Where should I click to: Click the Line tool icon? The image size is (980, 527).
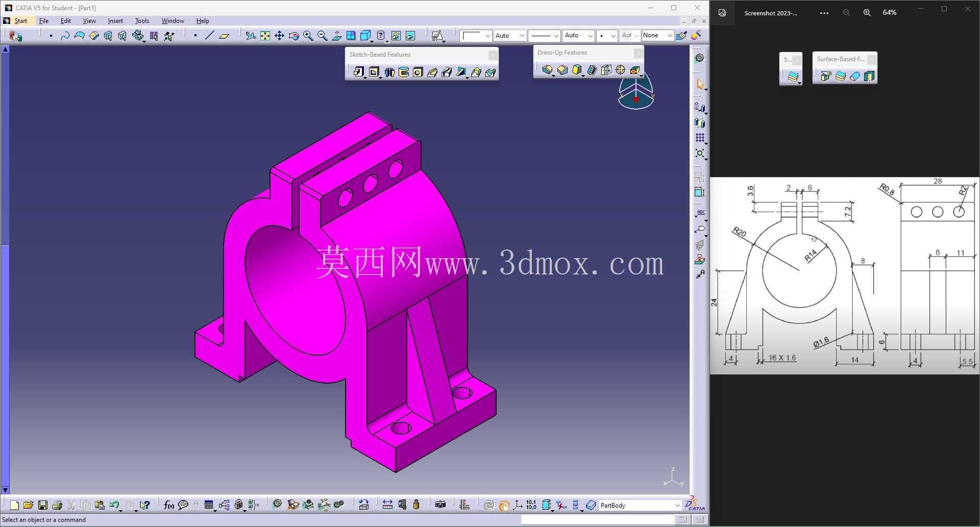tap(209, 35)
